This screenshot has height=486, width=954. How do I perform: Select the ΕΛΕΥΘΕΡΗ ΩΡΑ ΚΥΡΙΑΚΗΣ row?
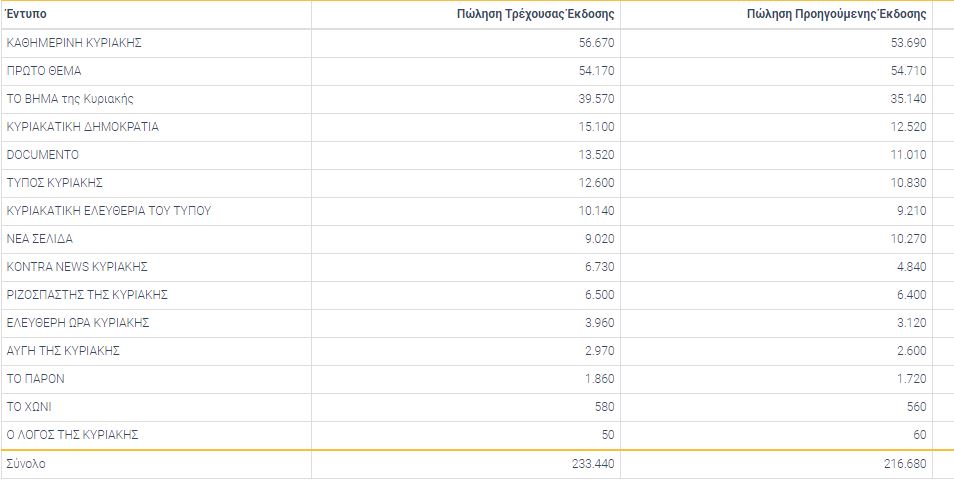click(77, 323)
